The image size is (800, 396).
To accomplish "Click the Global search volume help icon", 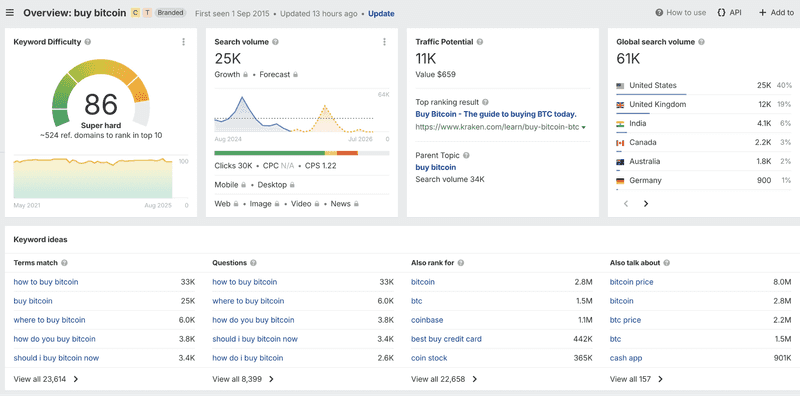I will [x=702, y=42].
